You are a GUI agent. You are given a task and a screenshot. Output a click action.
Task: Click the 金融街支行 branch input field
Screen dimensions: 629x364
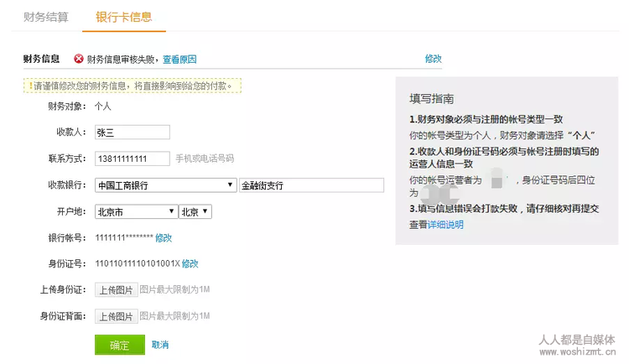click(311, 185)
